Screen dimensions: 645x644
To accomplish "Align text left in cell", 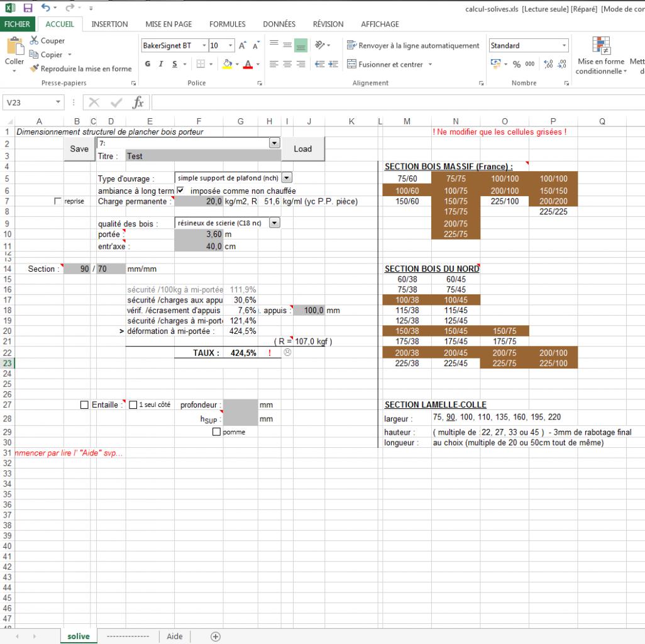I will 274,64.
